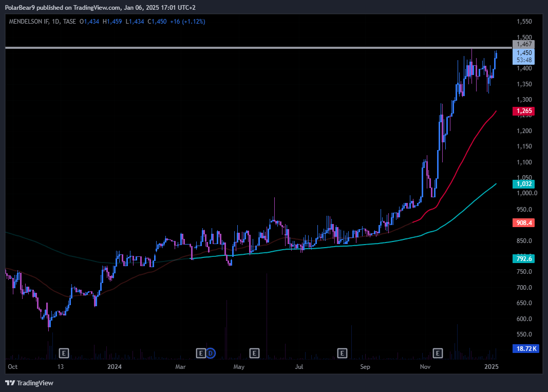Click the blue 18.72K volume label
548x392 pixels.
[526, 349]
